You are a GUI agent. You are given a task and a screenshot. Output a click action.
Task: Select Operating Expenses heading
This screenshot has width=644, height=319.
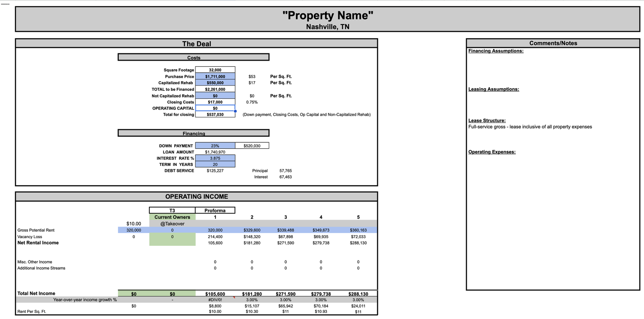(x=492, y=152)
